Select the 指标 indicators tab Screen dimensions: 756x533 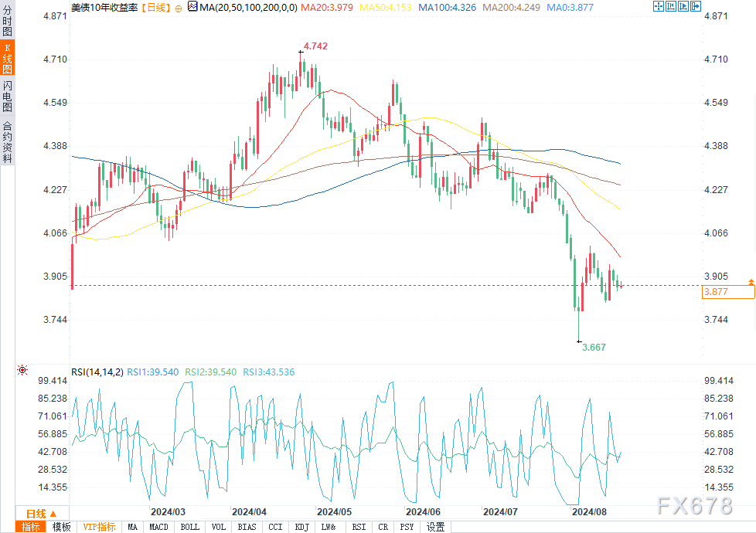[30, 528]
